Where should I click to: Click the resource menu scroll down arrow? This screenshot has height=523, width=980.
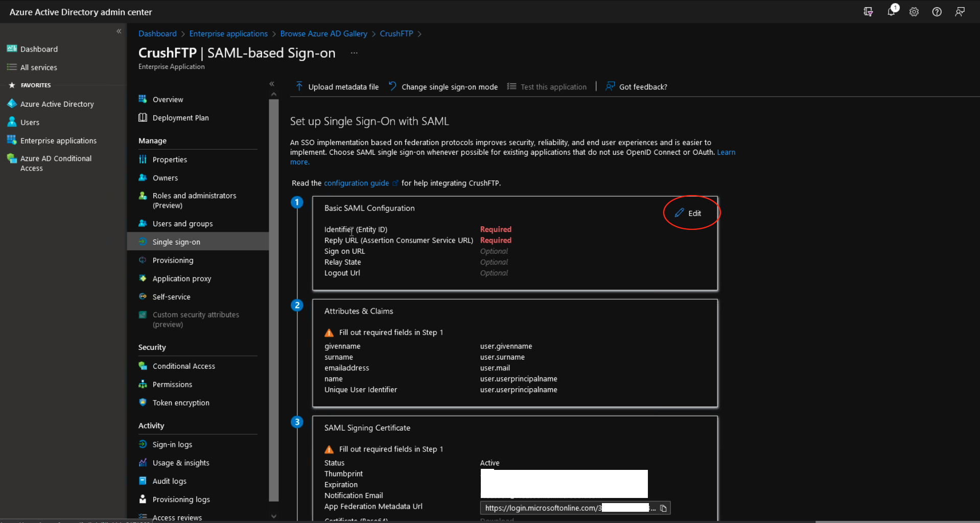click(274, 516)
